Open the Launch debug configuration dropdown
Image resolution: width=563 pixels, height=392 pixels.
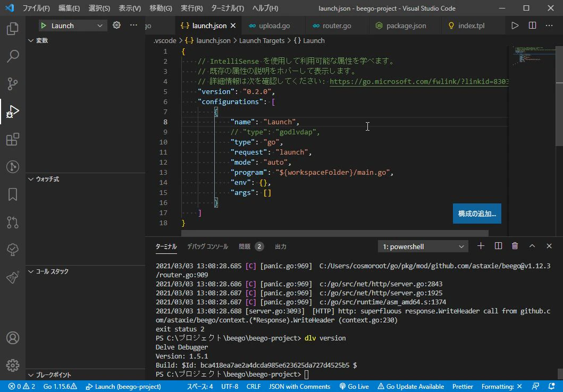pyautogui.click(x=73, y=25)
